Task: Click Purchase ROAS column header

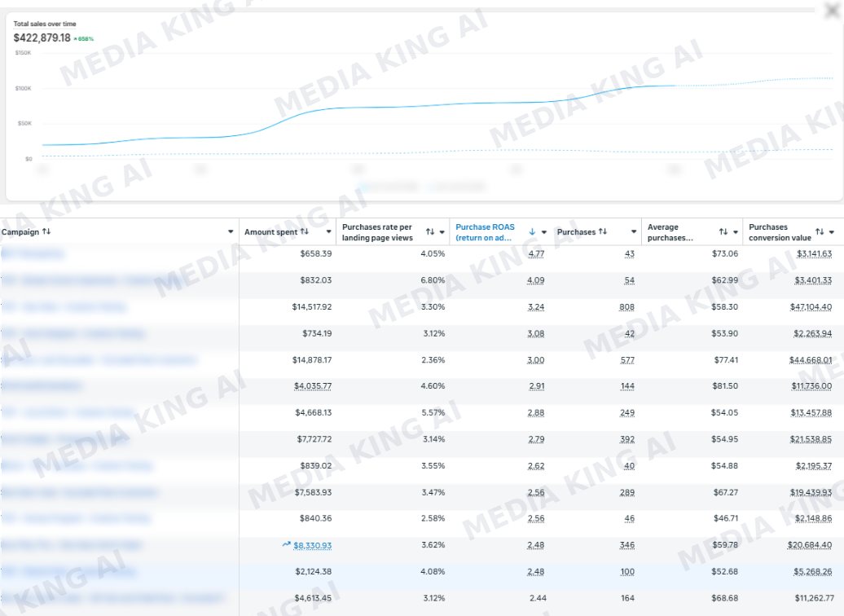Action: point(485,232)
